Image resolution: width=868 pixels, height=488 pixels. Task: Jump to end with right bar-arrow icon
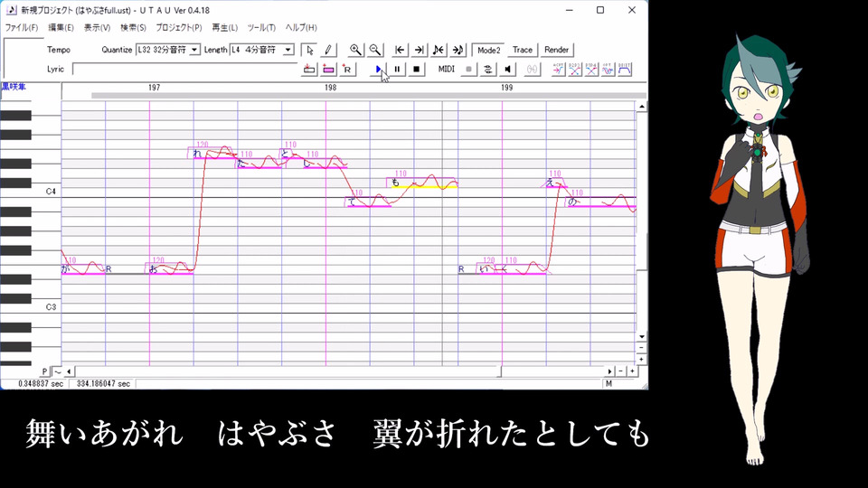tap(419, 50)
